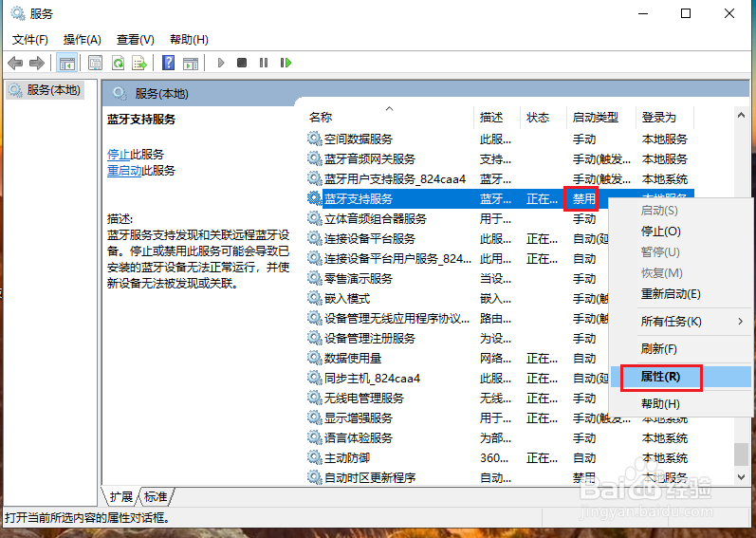The width and height of the screenshot is (756, 538).
Task: Click the Back arrow toolbar icon
Action: pyautogui.click(x=15, y=63)
